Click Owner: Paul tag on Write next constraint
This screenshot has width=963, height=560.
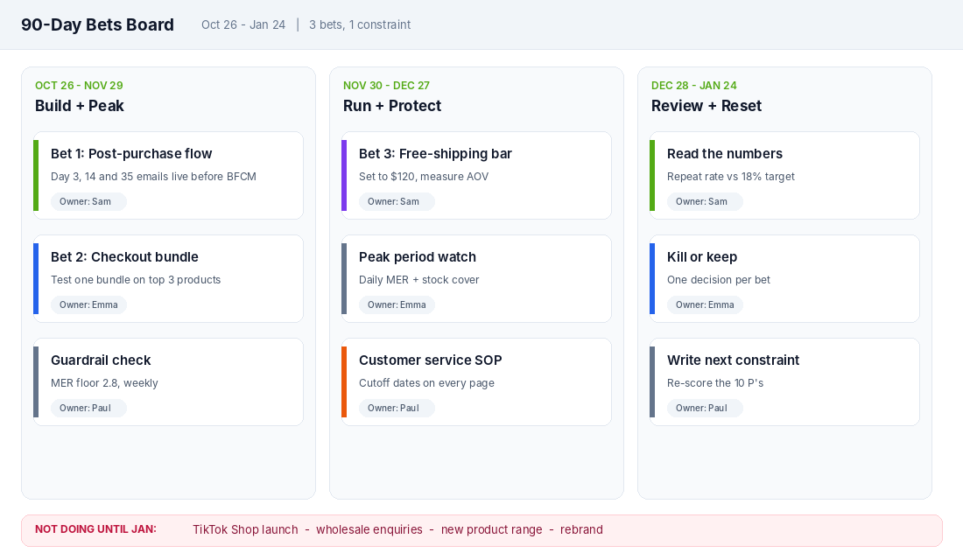click(x=705, y=408)
